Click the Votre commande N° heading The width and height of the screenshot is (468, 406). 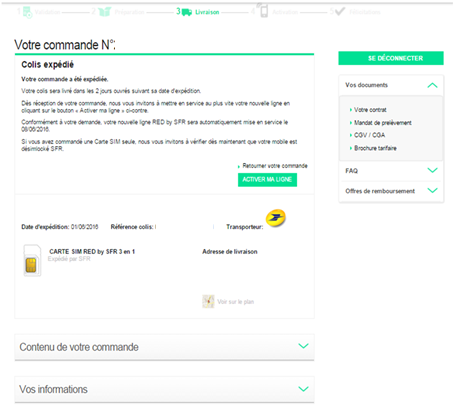(x=65, y=45)
